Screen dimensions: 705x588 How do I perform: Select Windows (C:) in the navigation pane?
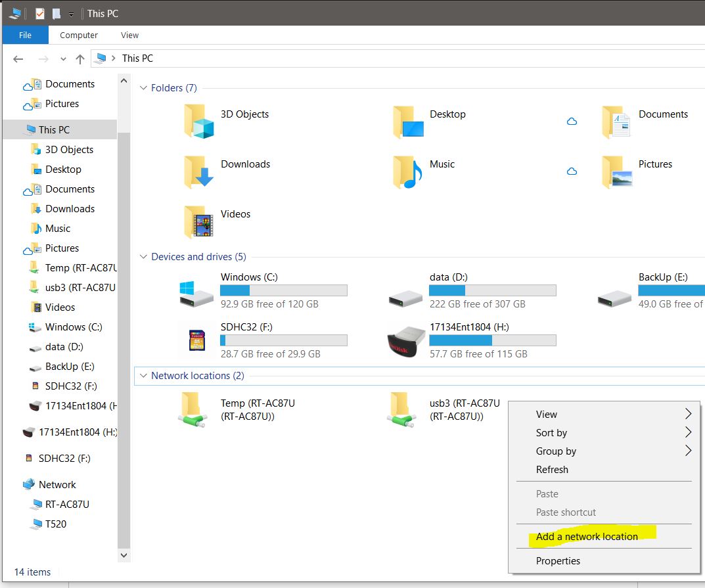tap(74, 327)
